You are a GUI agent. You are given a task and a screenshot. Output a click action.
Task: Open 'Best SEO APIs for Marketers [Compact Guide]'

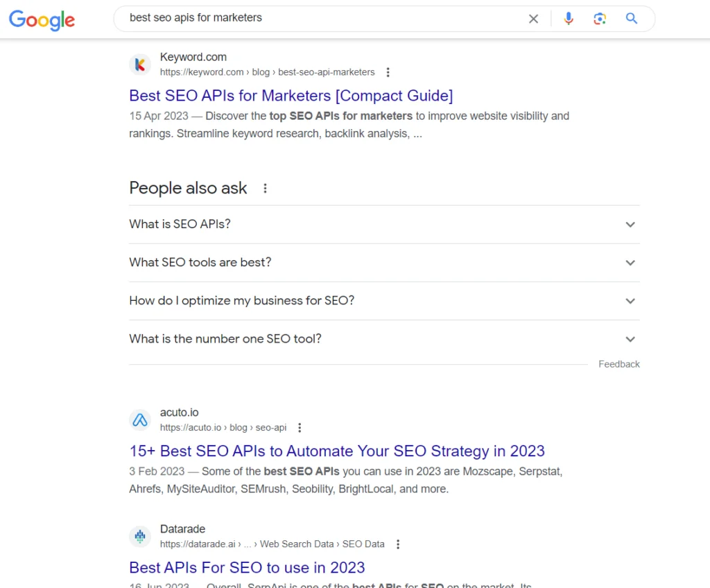pos(291,95)
